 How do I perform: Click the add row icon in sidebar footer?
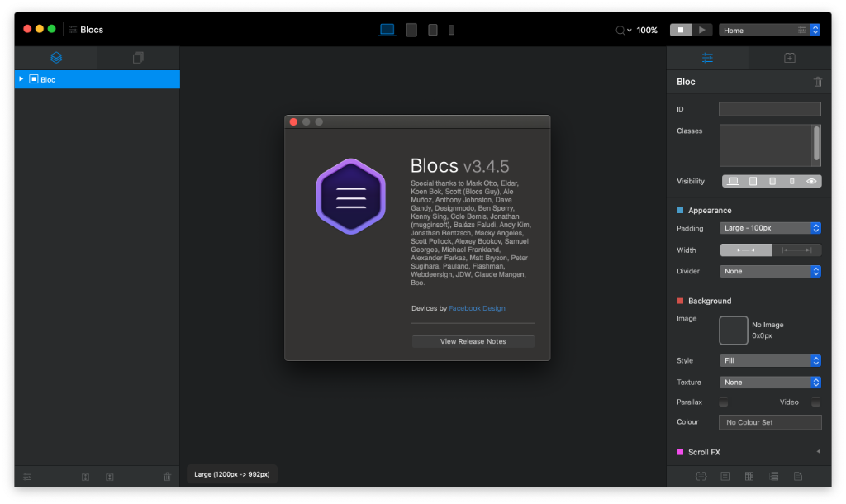coord(110,477)
